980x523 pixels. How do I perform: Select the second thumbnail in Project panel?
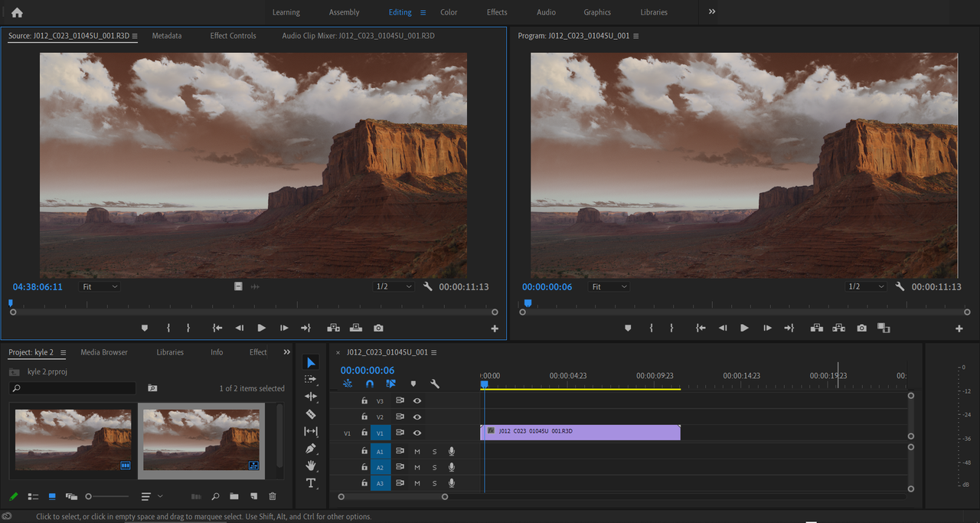click(x=201, y=440)
